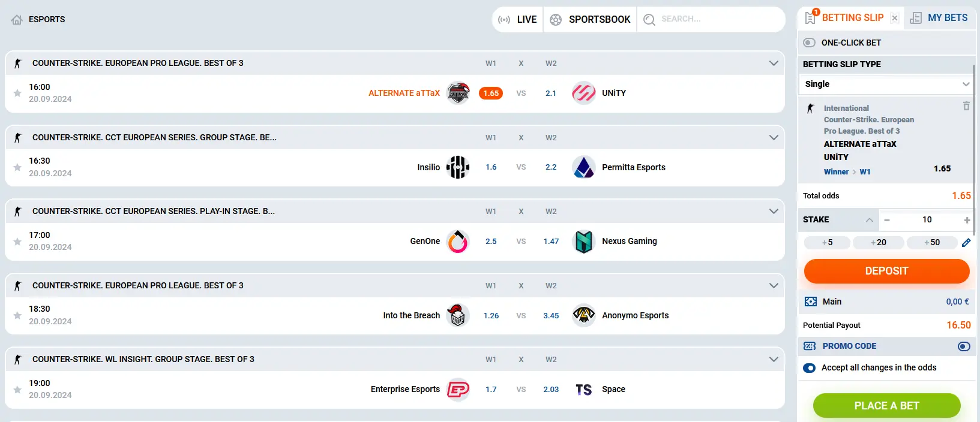The height and width of the screenshot is (422, 980).
Task: Click the Esports home icon
Action: tap(16, 19)
